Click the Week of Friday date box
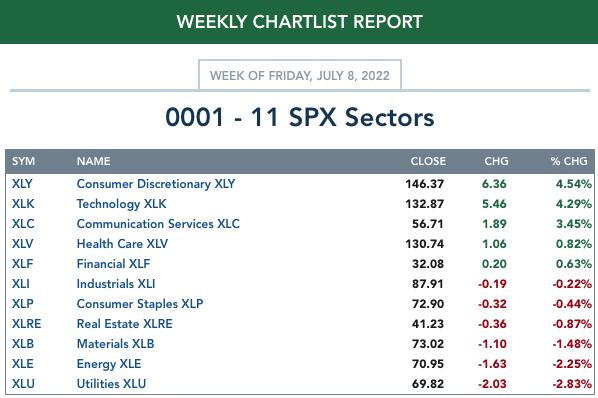598x398 pixels. point(300,75)
